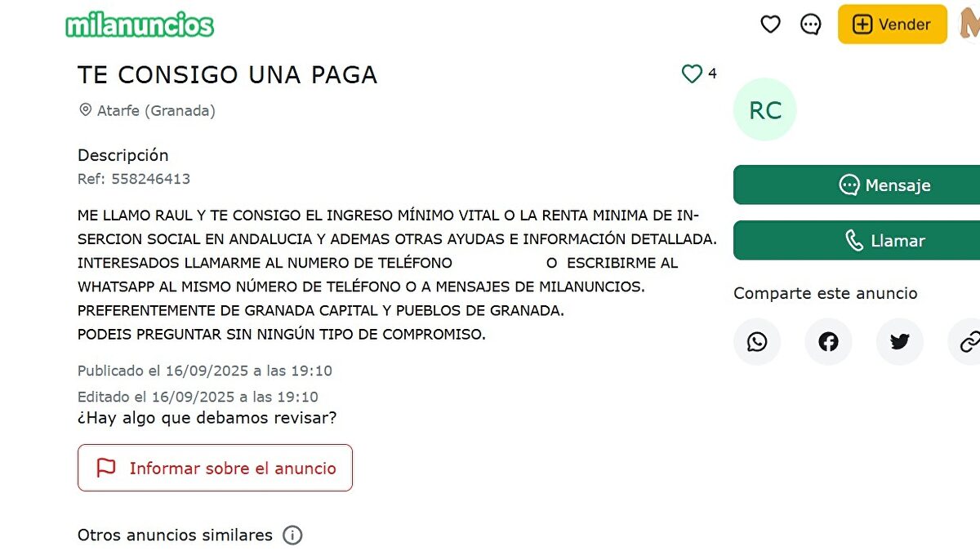Viewport: 980px width, 551px height.
Task: Open the RC seller avatar
Action: tap(764, 110)
